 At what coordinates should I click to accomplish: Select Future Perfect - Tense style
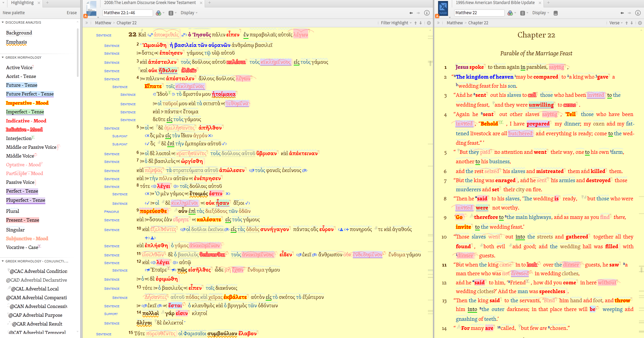tap(30, 94)
